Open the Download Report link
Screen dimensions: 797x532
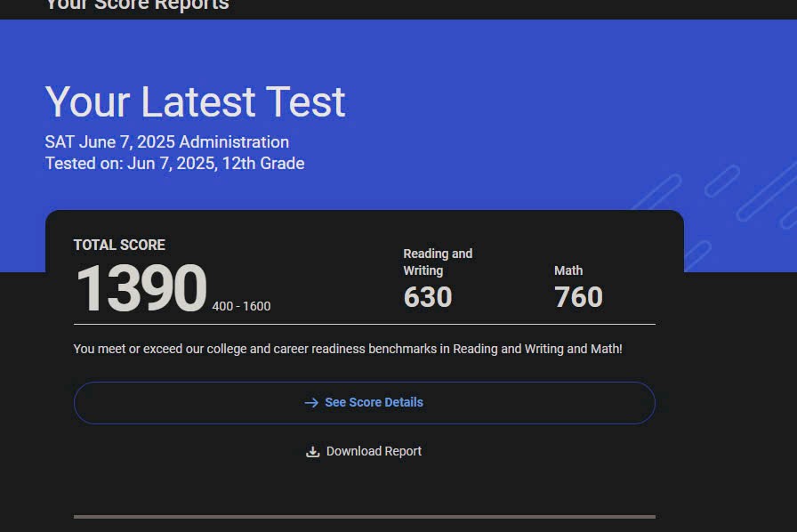point(364,452)
